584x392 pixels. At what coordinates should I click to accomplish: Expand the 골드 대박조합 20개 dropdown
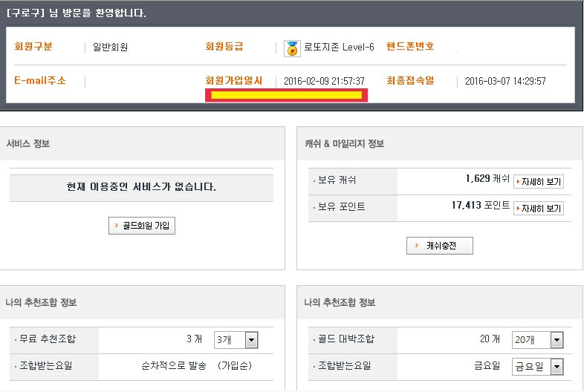[537, 339]
